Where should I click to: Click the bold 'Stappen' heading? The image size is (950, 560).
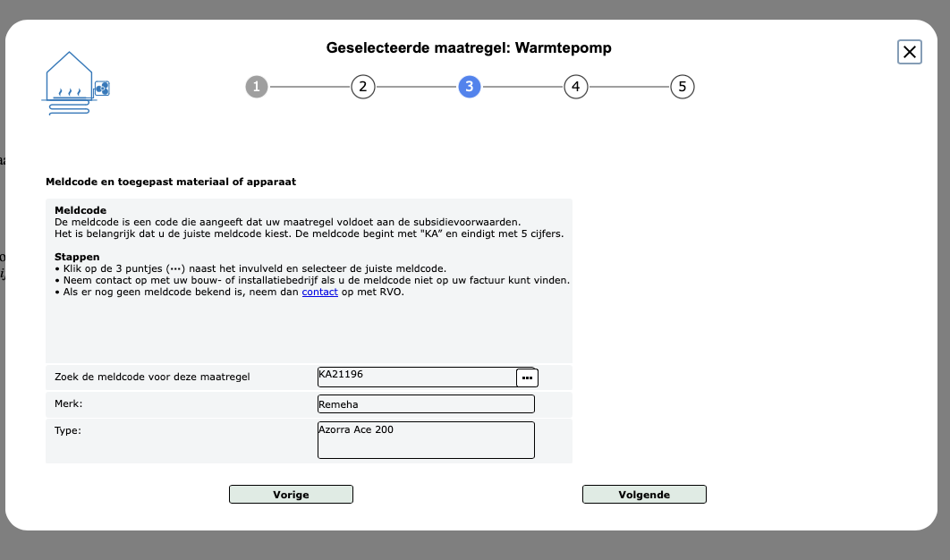coord(76,257)
